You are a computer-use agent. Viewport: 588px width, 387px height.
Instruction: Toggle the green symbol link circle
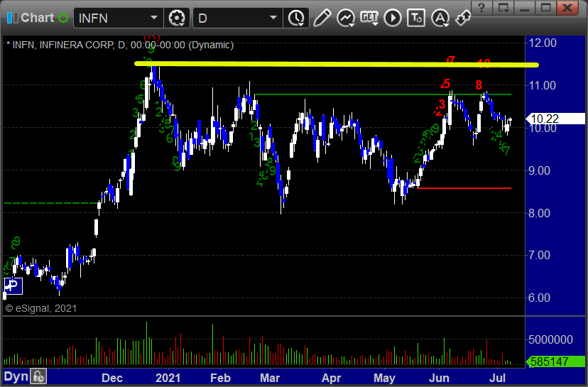(x=63, y=18)
